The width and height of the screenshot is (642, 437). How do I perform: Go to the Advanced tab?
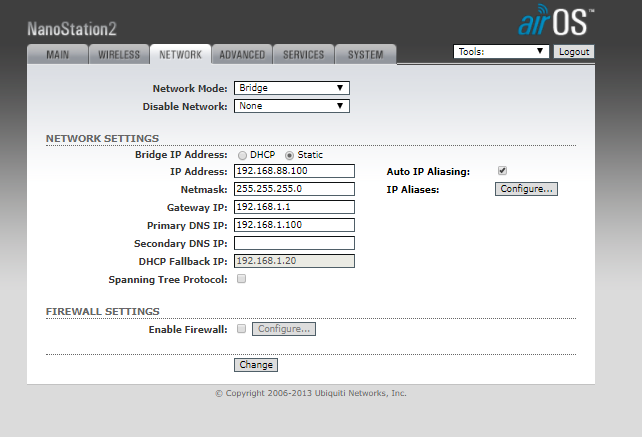242,55
